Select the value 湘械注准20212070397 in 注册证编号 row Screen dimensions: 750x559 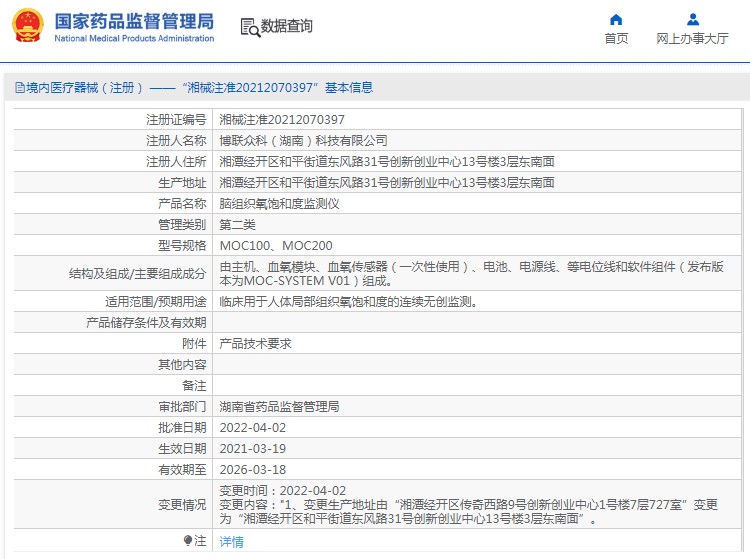[x=282, y=120]
